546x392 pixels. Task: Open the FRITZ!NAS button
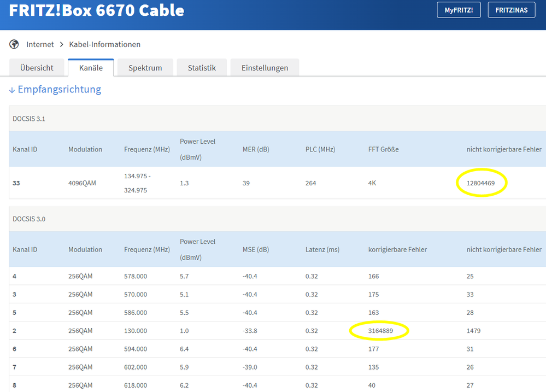[511, 10]
